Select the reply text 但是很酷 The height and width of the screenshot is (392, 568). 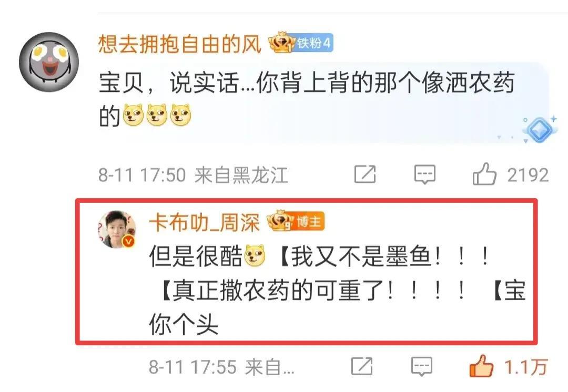pos(196,256)
